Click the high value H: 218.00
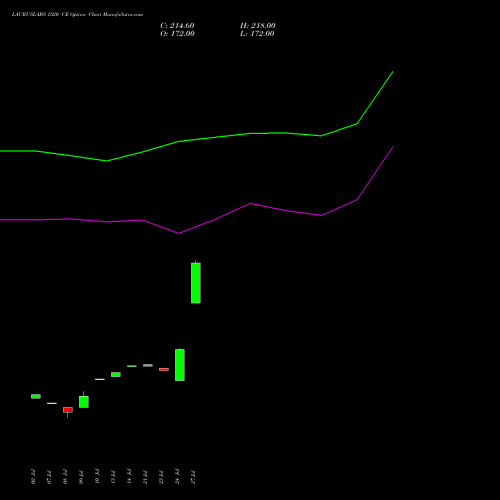The image size is (500, 500). [257, 25]
